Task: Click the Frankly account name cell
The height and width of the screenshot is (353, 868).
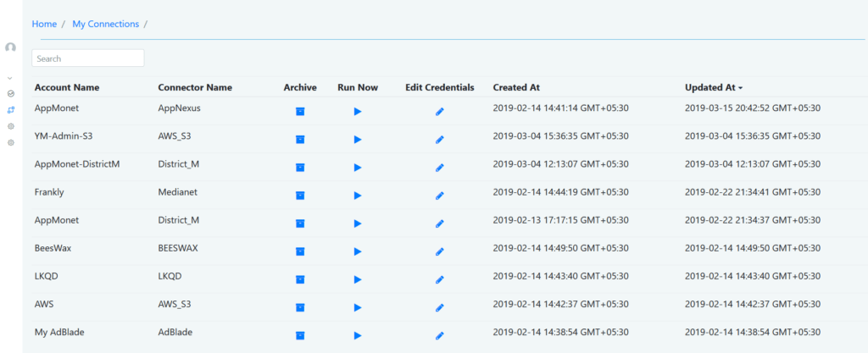Action: pyautogui.click(x=49, y=191)
